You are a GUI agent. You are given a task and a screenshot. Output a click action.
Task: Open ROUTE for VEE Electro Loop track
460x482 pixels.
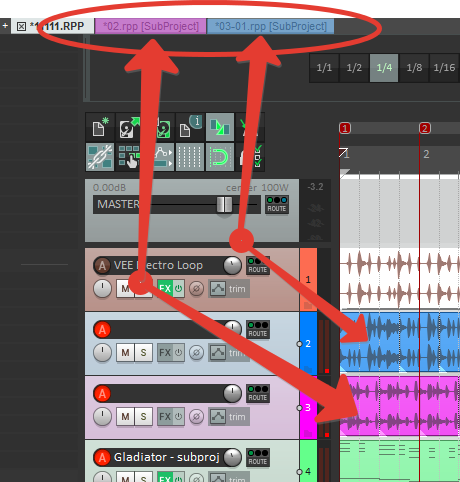[258, 266]
